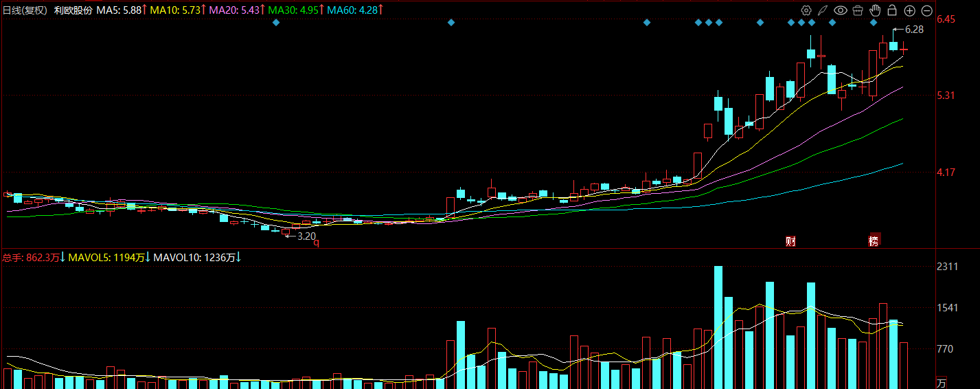Open chart settings gear icon
This screenshot has height=389, width=980.
806,10
